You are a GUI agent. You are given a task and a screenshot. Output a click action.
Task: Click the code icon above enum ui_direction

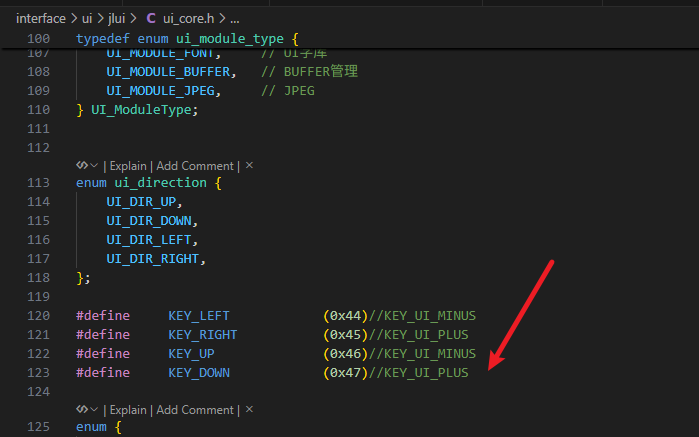point(82,166)
